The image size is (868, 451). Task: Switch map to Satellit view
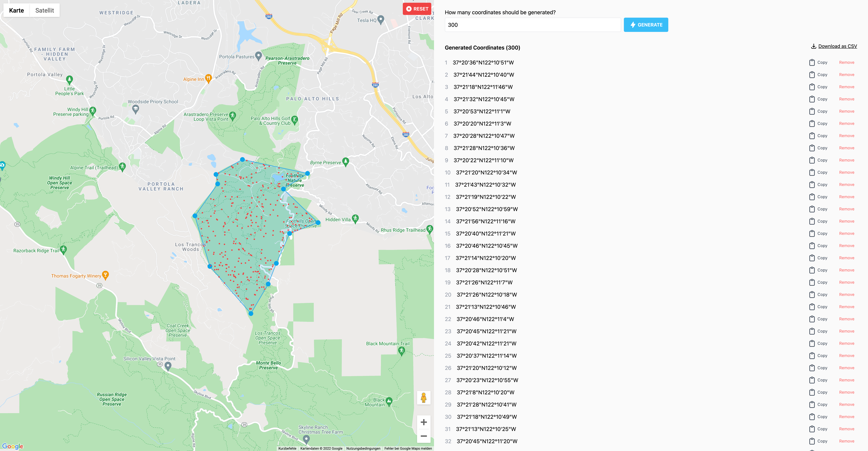point(44,11)
